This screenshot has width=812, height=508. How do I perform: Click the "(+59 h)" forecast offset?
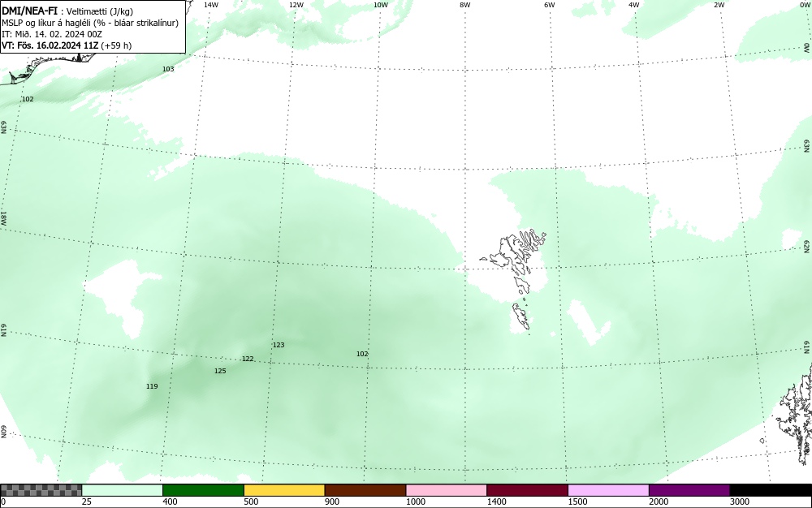pyautogui.click(x=116, y=45)
